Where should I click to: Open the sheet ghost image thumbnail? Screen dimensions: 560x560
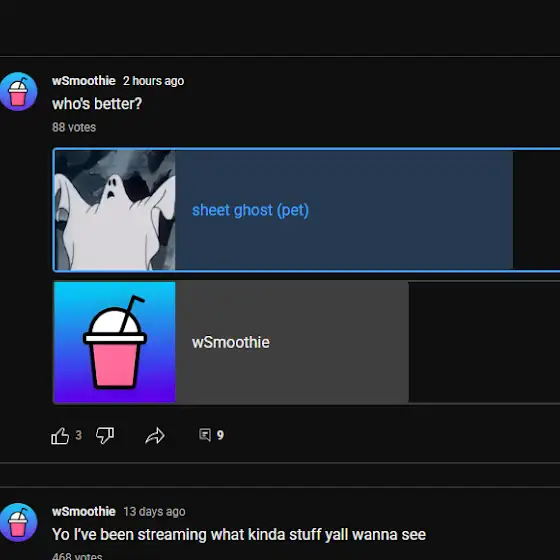click(x=115, y=210)
